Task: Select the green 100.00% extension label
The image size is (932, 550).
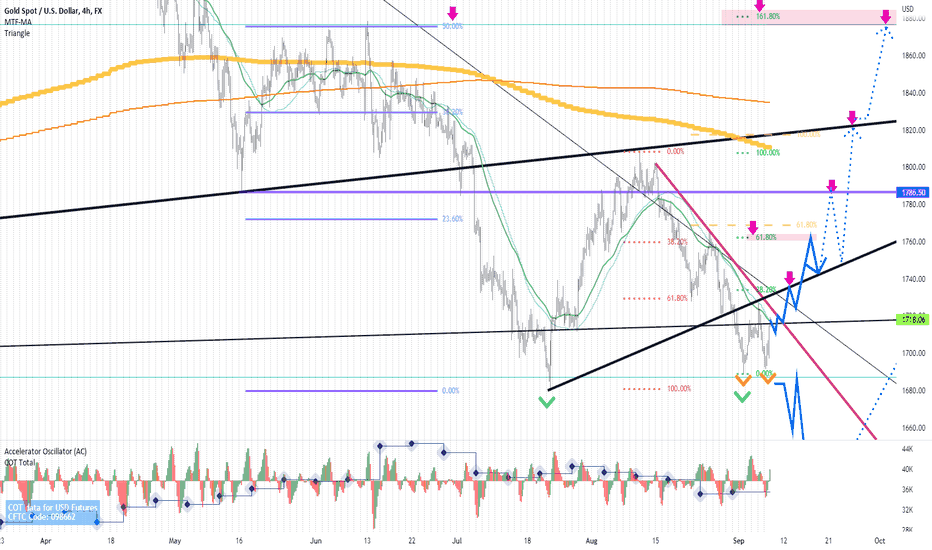Action: point(767,153)
